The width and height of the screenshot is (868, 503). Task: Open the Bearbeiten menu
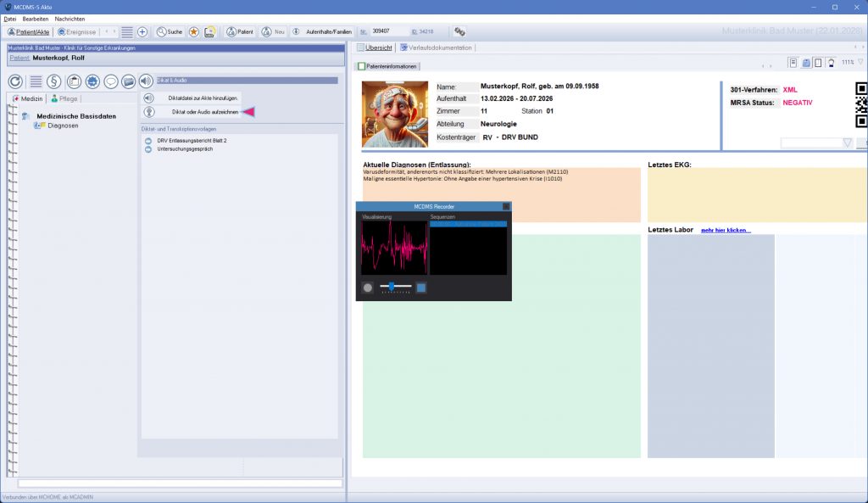click(x=36, y=19)
